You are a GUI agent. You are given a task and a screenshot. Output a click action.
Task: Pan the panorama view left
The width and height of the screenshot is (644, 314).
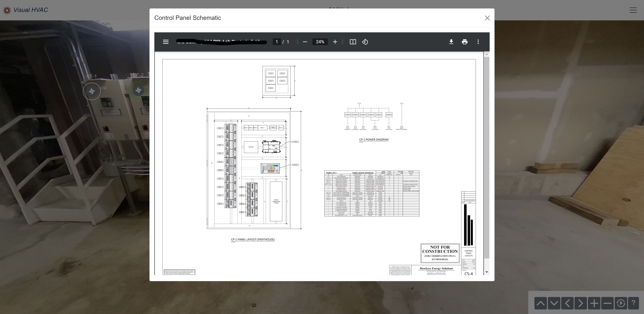coord(567,303)
